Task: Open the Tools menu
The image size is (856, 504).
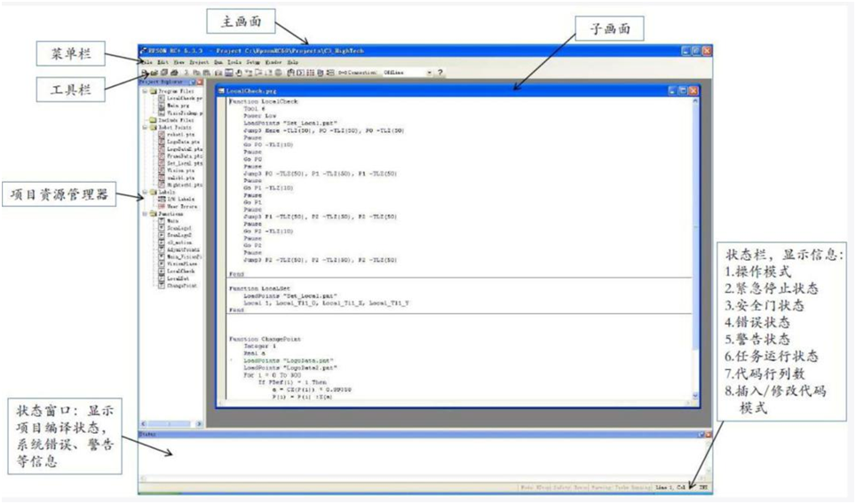Action: pyautogui.click(x=234, y=63)
